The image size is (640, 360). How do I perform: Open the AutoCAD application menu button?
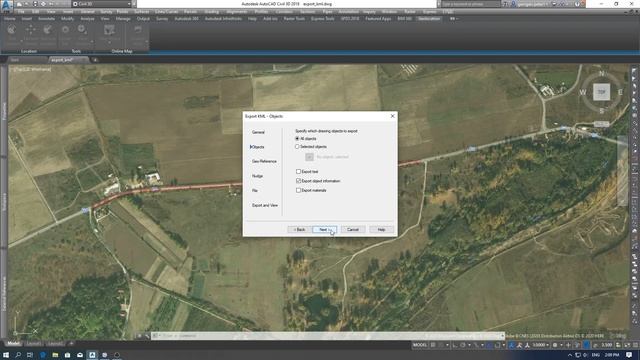[x=7, y=7]
